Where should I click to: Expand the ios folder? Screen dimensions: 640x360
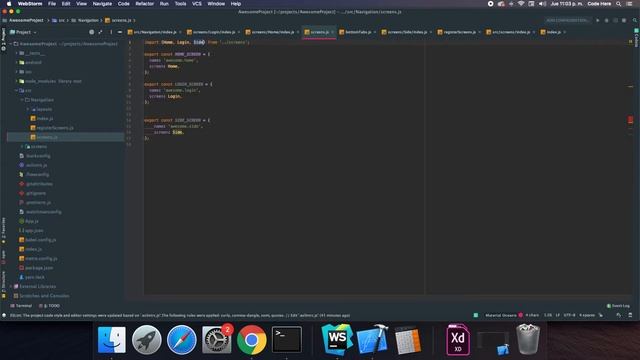click(x=16, y=72)
